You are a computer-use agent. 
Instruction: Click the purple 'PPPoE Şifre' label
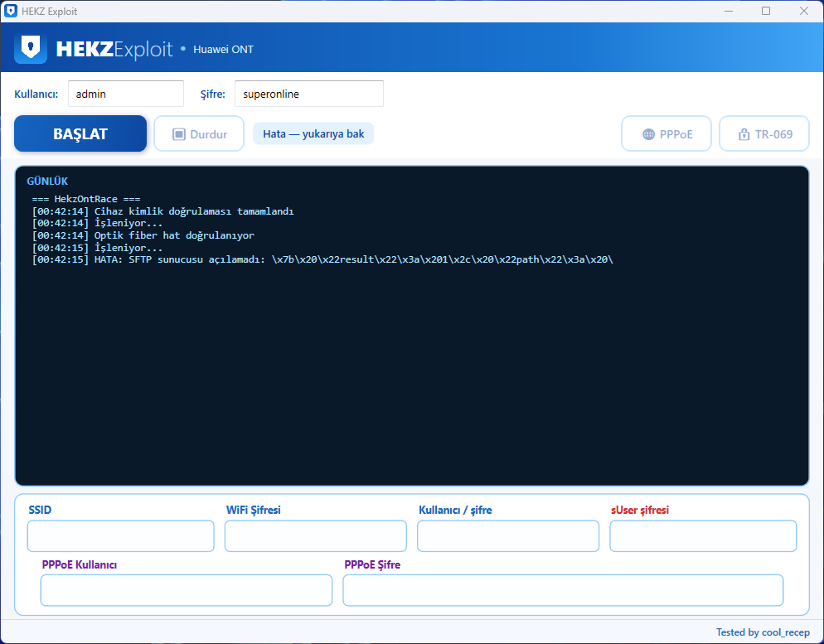(x=372, y=564)
